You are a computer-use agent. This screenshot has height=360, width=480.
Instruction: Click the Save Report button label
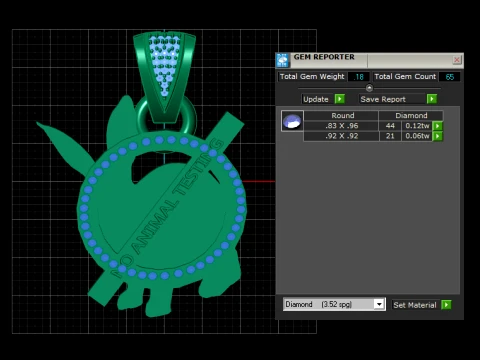tap(383, 99)
